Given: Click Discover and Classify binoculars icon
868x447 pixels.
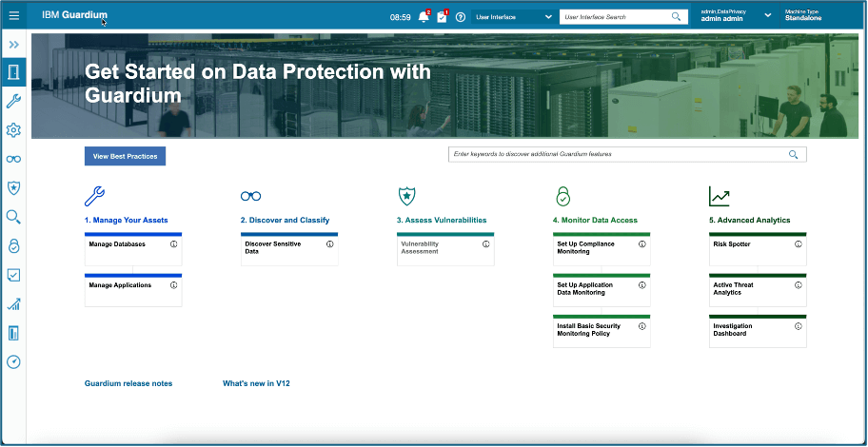Looking at the screenshot, I should [250, 196].
